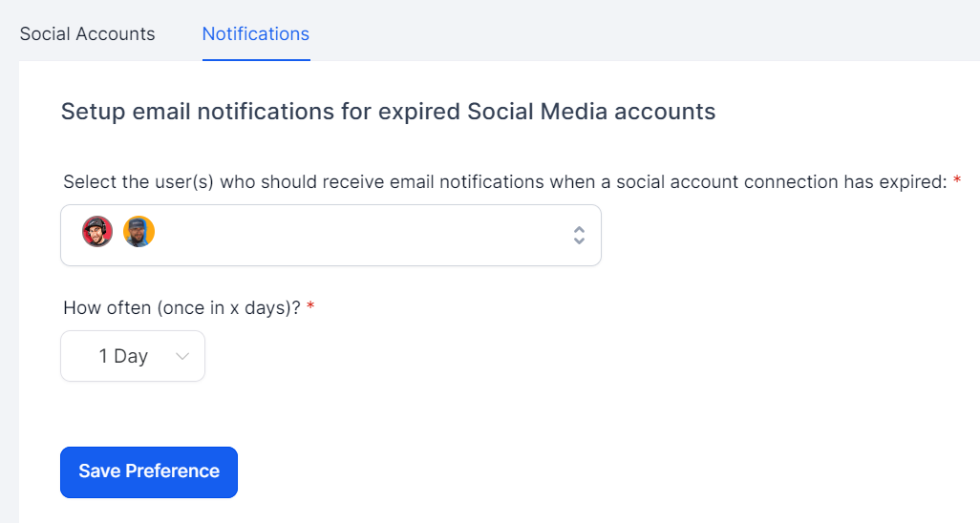This screenshot has width=980, height=523.
Task: Click the first user avatar with red background
Action: [97, 232]
